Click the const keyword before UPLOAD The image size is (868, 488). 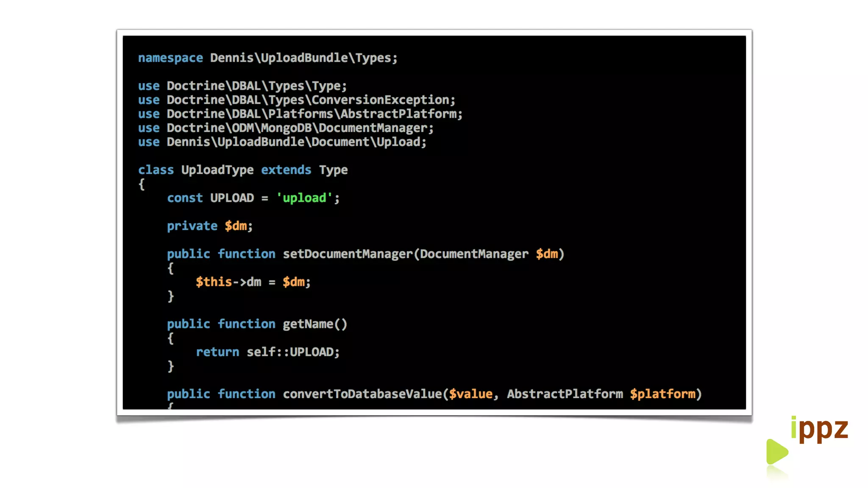185,198
